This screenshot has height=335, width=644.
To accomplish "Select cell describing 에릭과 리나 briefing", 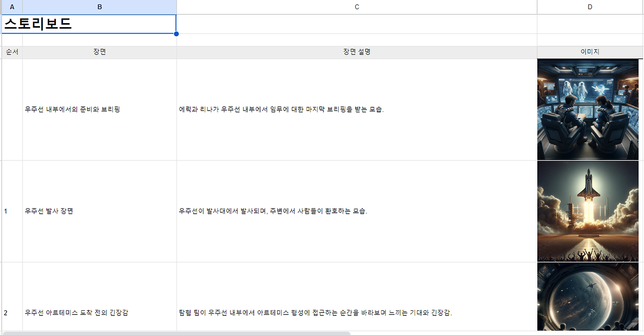I will click(x=357, y=110).
